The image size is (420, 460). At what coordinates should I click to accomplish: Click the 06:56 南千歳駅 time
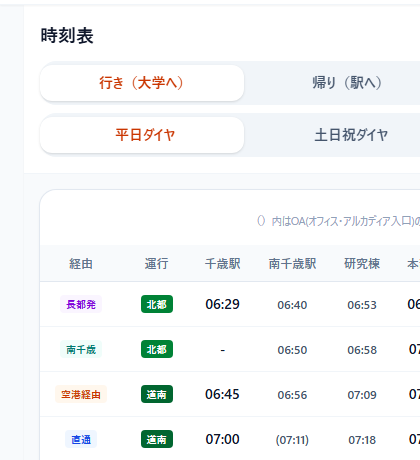(292, 395)
